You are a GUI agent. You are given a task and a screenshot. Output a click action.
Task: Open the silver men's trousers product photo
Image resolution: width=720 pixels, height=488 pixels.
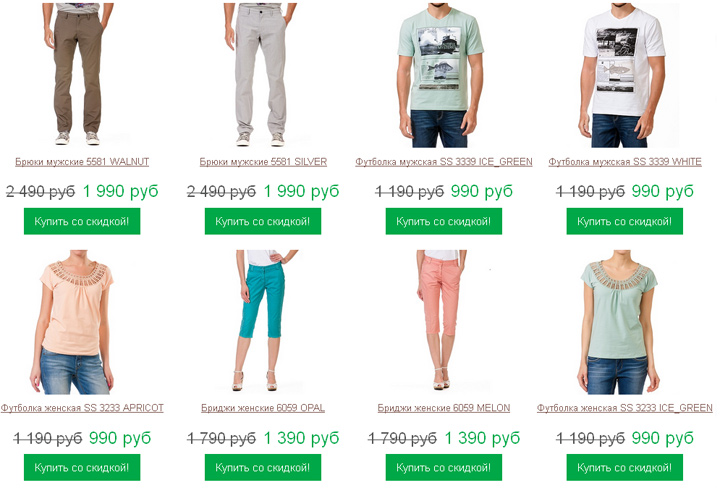[x=260, y=75]
